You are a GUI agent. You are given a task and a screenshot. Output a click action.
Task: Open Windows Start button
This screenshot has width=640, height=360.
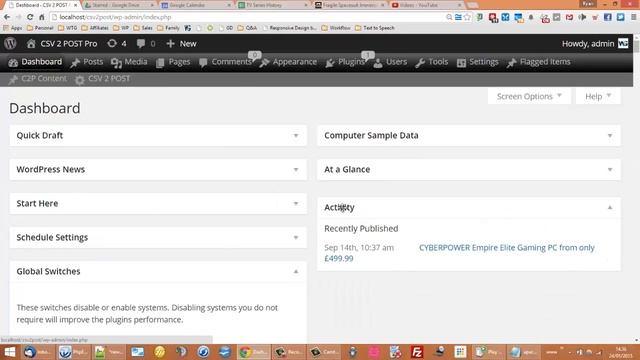coord(9,352)
